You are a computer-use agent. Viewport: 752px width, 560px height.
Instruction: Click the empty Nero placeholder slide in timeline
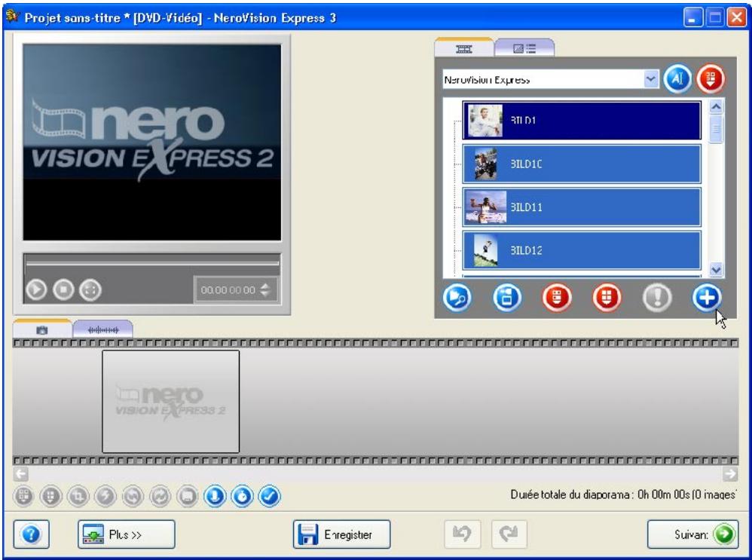(171, 401)
